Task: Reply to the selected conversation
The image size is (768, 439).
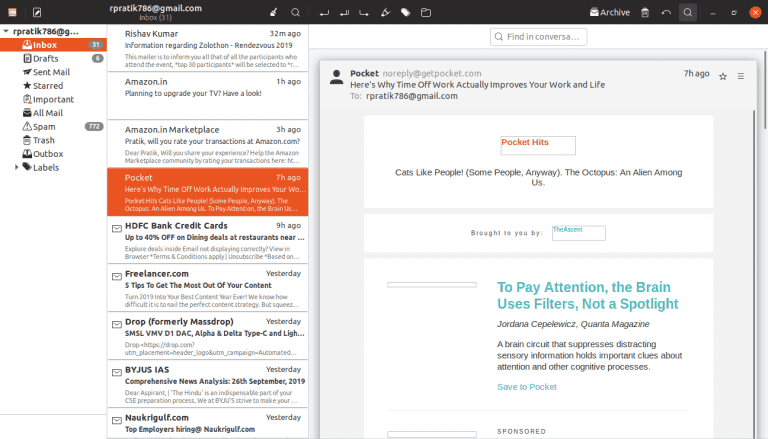Action: [324, 12]
